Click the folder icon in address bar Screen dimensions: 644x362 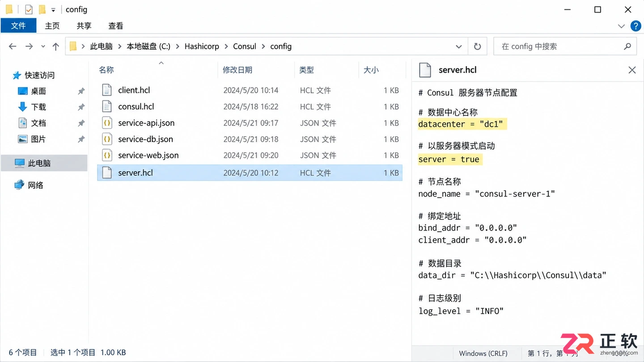click(73, 46)
